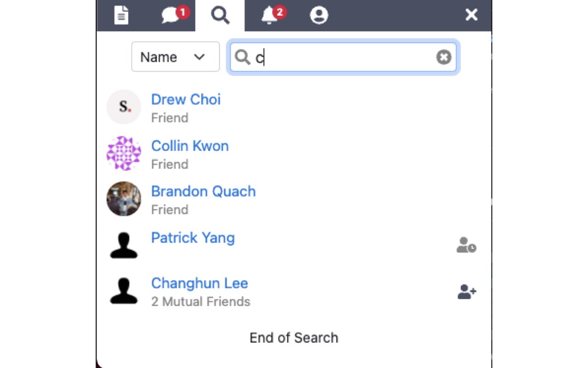
Task: Click Collin Kwon's purple pattern avatar
Action: (124, 153)
